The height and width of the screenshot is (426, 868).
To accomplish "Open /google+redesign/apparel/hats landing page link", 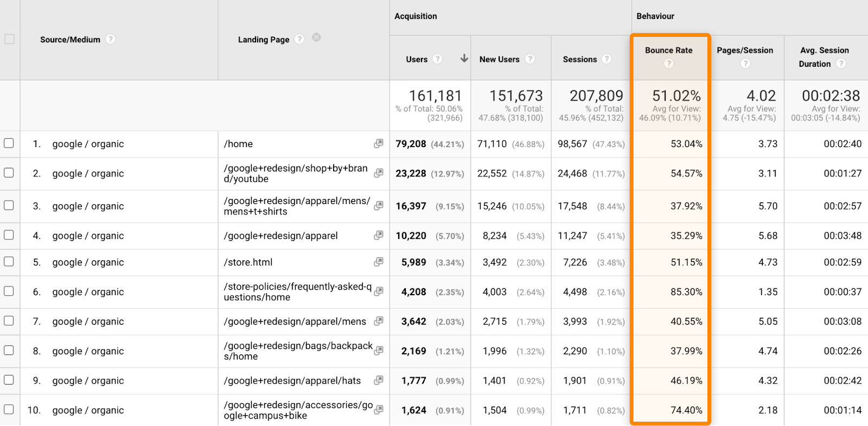I will [292, 381].
